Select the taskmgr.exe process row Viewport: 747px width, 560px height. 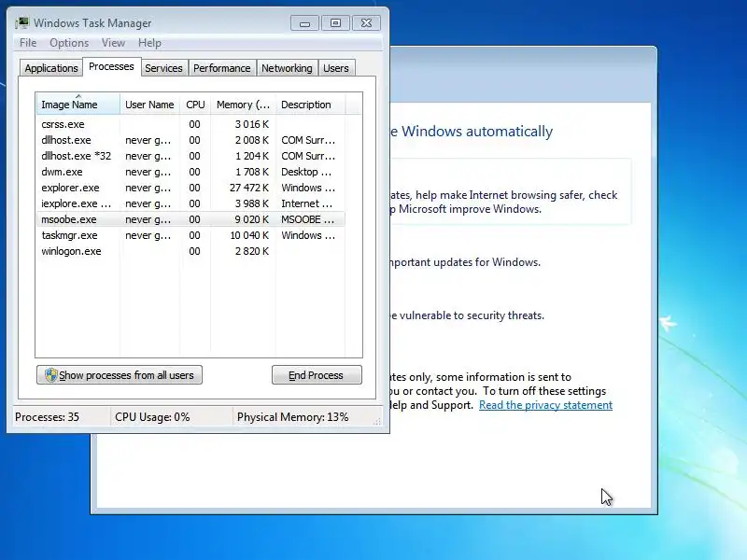point(190,235)
